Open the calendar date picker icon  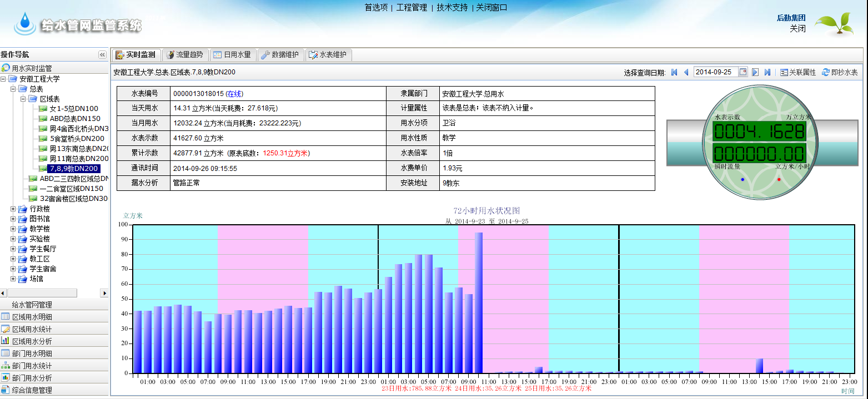742,72
